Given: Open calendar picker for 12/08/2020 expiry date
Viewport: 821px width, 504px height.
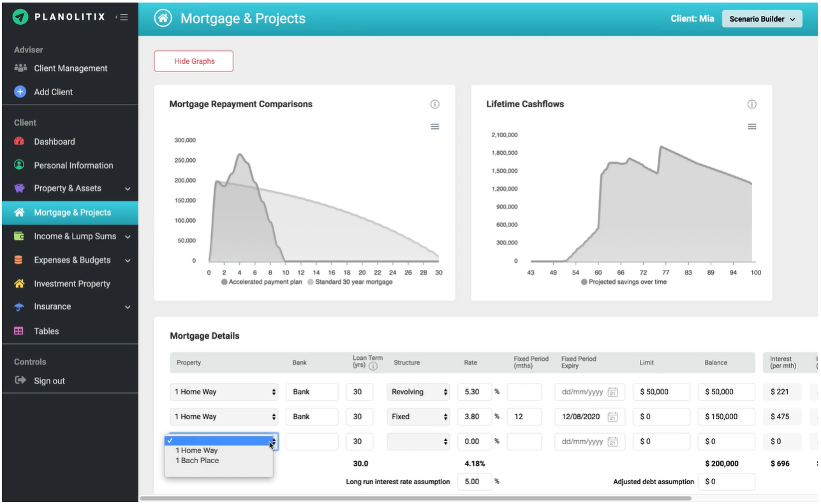Looking at the screenshot, I should [x=612, y=417].
